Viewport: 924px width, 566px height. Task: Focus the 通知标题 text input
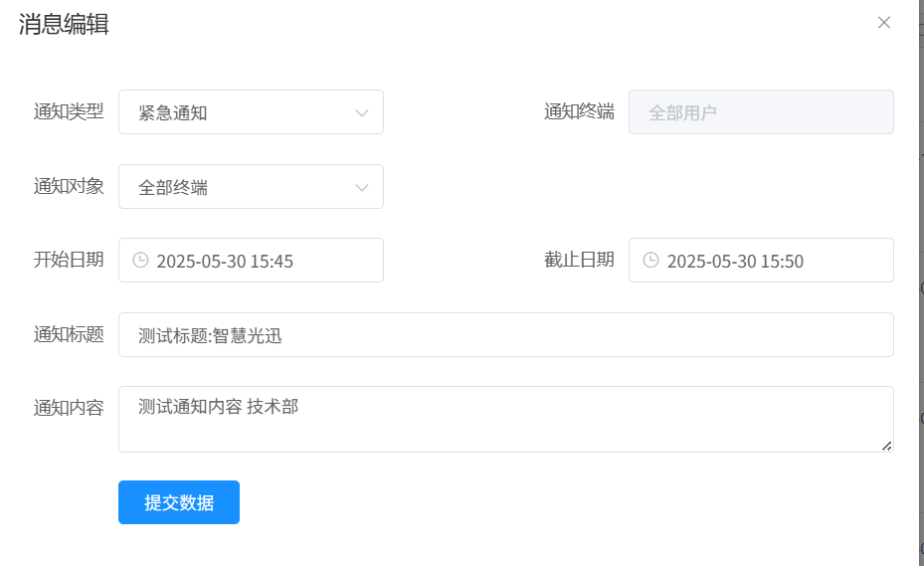(505, 335)
